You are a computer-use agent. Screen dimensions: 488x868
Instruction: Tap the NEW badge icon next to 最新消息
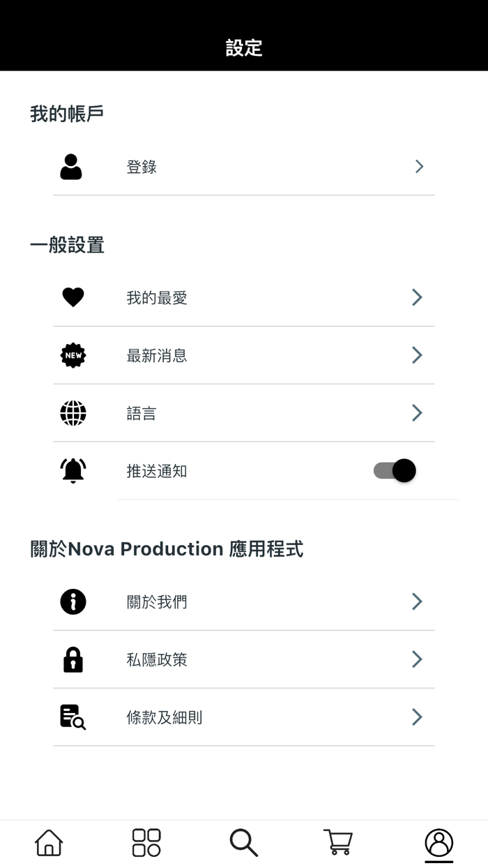click(x=73, y=355)
